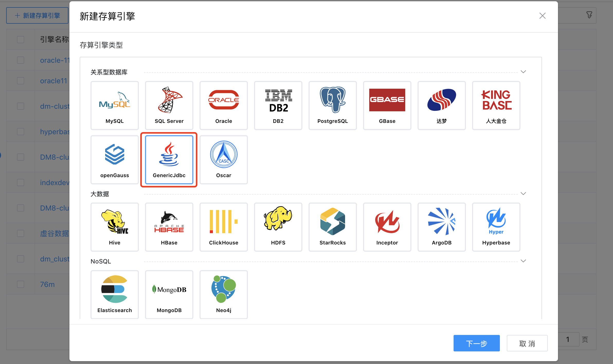Pick the MongoDB NoSQL engine
Viewport: 613px width, 364px height.
pos(169,295)
